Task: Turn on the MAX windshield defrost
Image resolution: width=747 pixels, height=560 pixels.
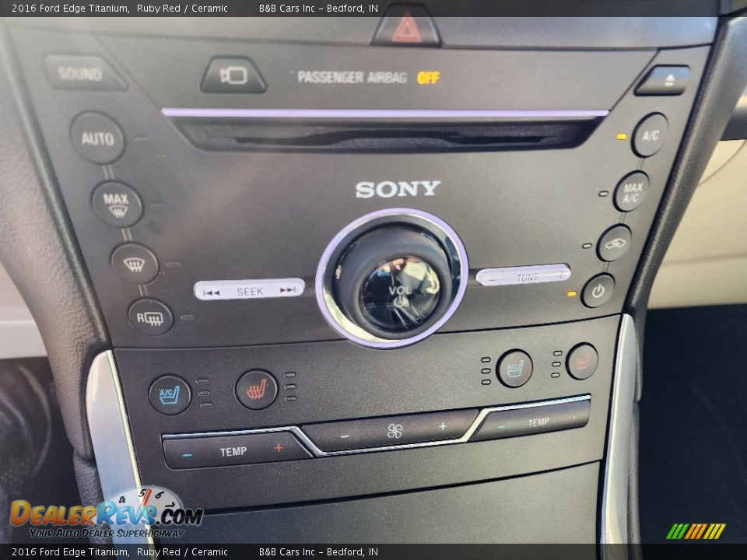Action: point(117,204)
